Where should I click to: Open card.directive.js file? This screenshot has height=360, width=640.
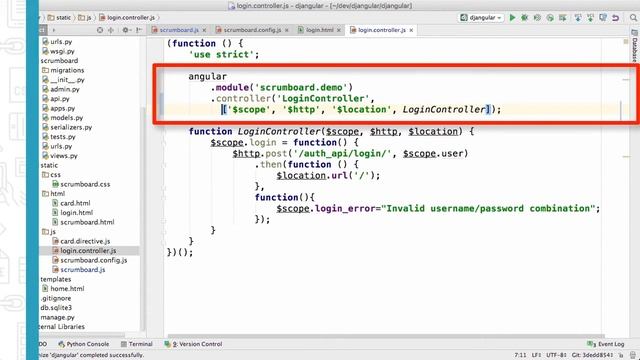coord(81,241)
